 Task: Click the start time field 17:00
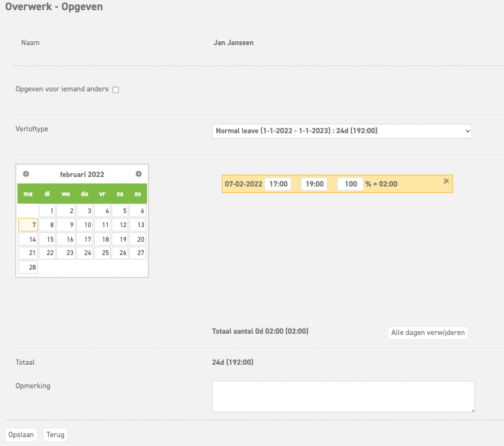[278, 184]
